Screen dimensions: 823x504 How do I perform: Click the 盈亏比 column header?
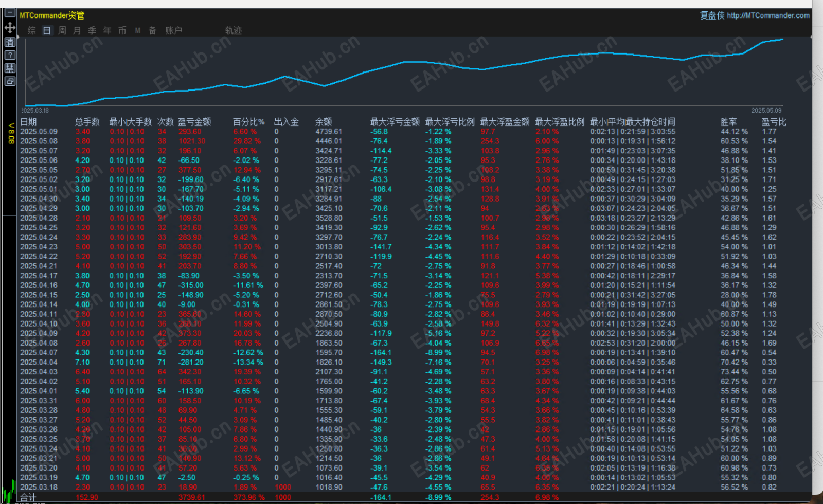coord(774,122)
